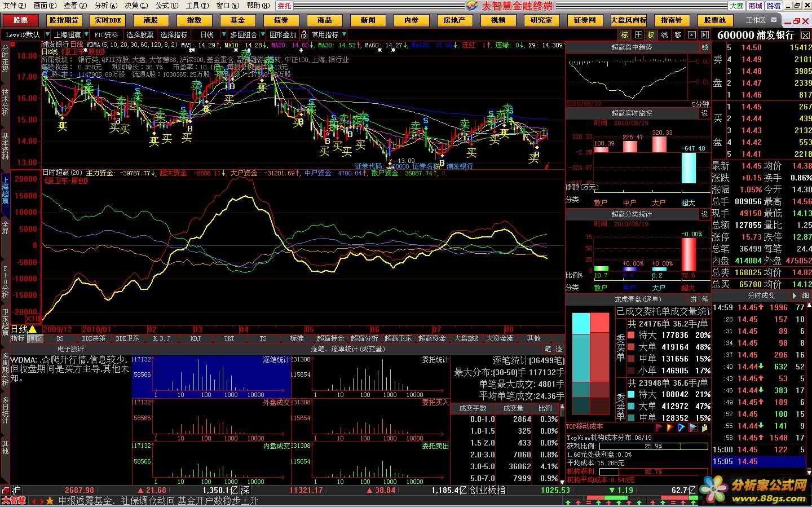Click the star icon in the news ticker
Image resolution: width=812 pixels, height=507 pixels.
point(50,501)
